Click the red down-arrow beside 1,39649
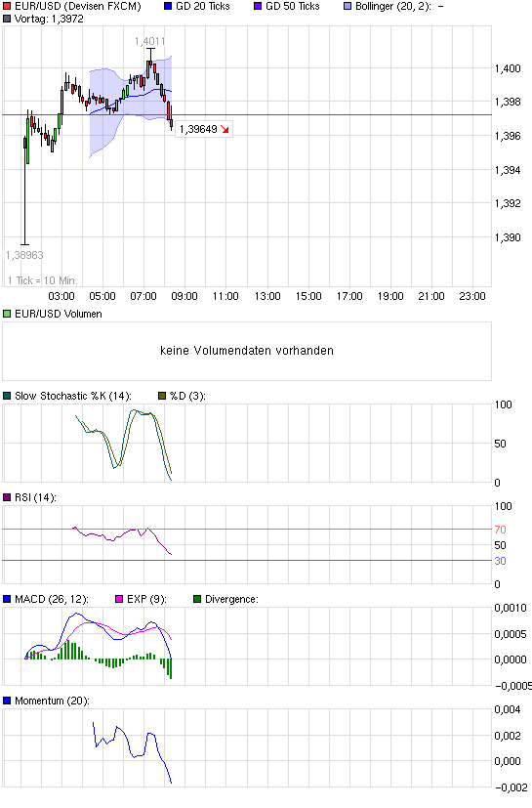 point(225,129)
